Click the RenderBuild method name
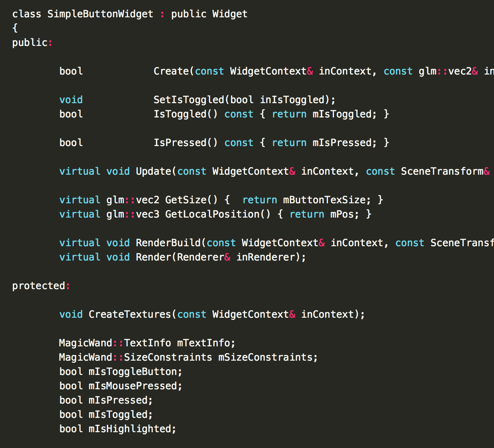The image size is (494, 448). tap(168, 243)
